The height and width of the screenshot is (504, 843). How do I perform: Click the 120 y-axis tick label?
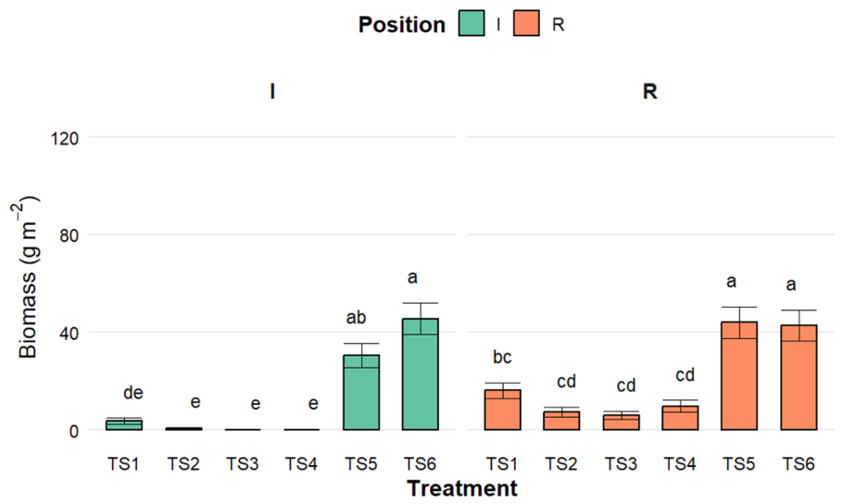tap(65, 139)
